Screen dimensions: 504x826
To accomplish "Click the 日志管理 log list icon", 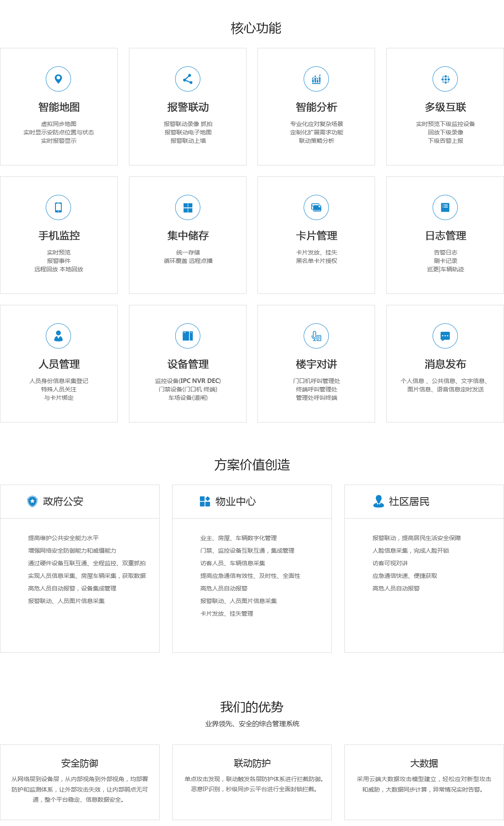I will [445, 207].
